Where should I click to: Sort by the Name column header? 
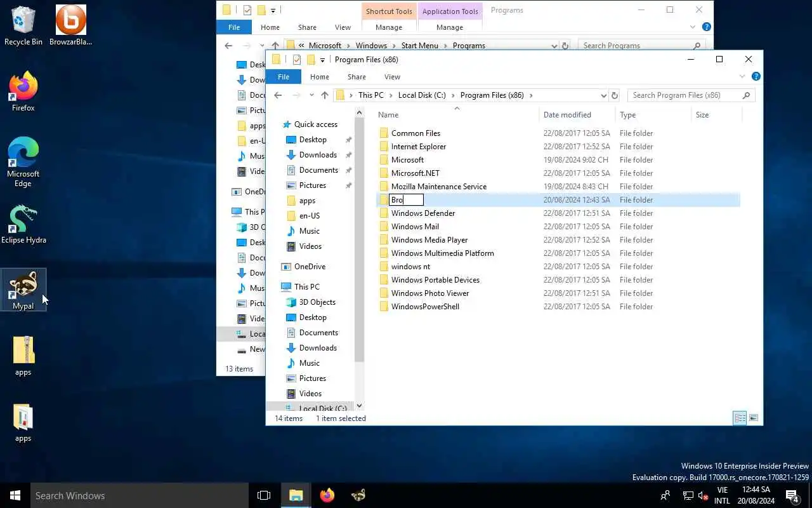pos(456,115)
